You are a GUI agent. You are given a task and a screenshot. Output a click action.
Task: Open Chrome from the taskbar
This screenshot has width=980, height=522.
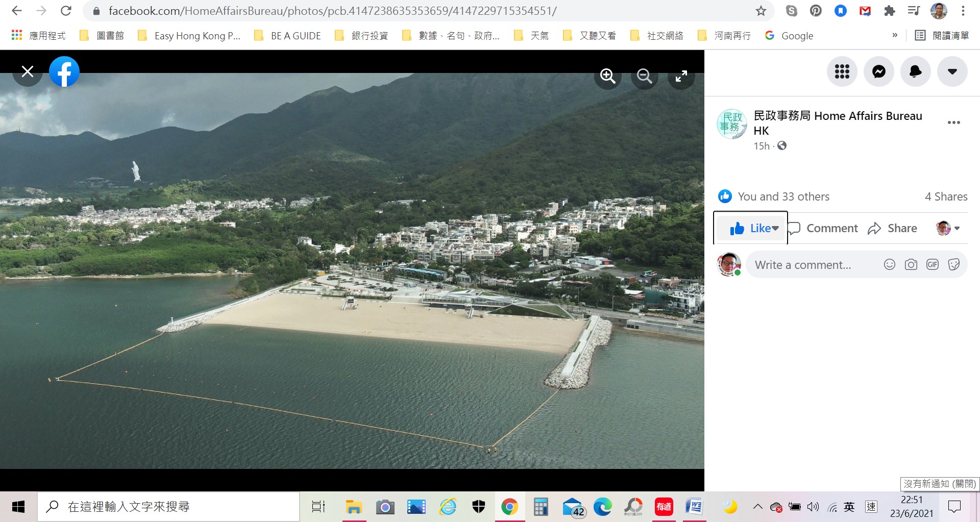pos(509,507)
